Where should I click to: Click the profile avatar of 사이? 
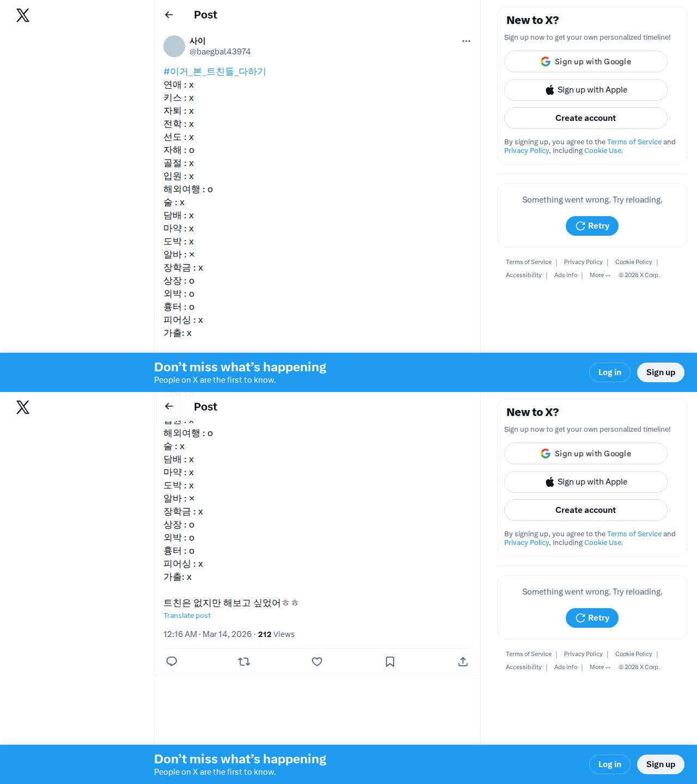point(174,46)
